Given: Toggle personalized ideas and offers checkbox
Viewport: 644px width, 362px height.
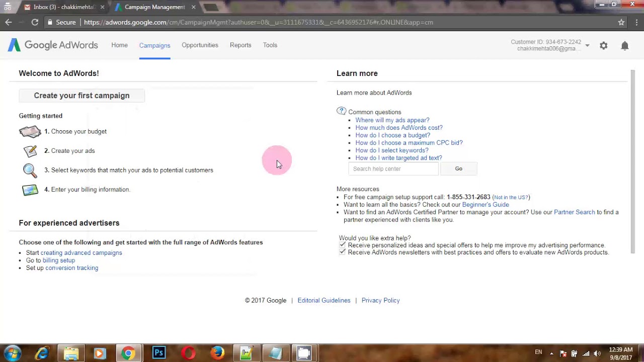Looking at the screenshot, I should point(343,245).
